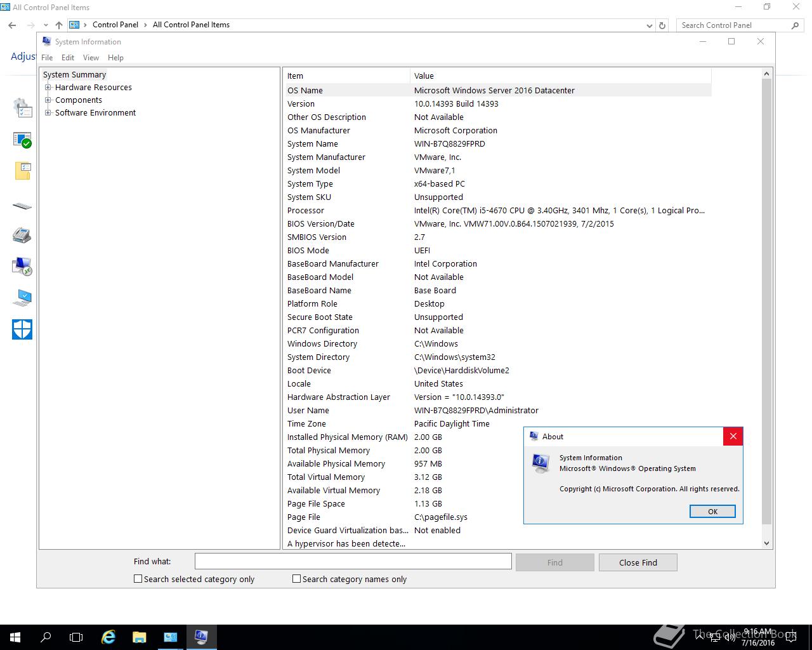This screenshot has height=650, width=812.
Task: Expand the Components tree node
Action: coord(48,100)
